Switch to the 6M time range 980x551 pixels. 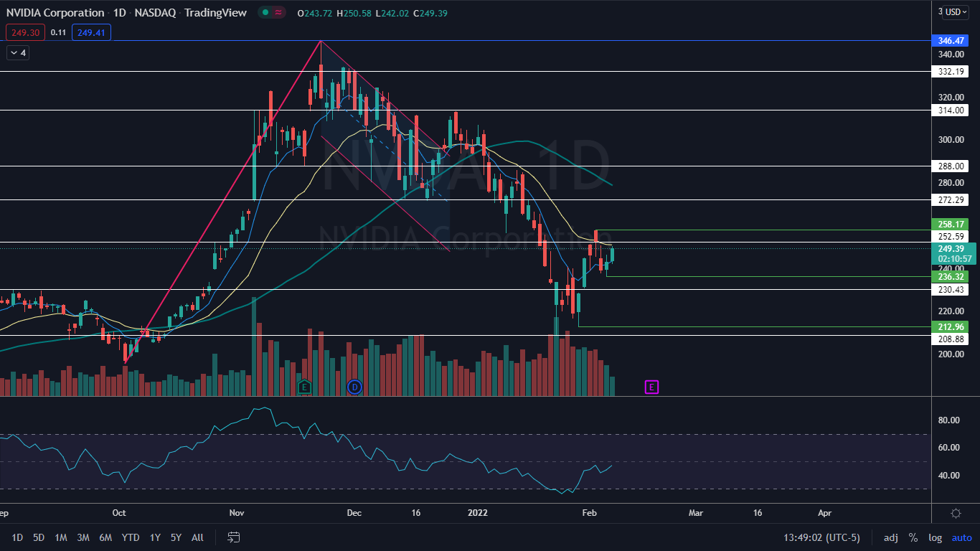(105, 537)
